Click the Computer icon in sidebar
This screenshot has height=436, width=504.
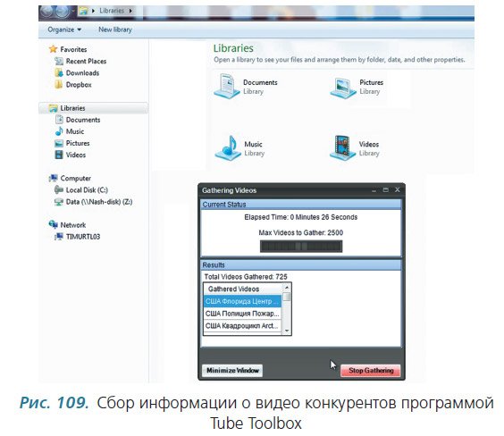click(53, 178)
